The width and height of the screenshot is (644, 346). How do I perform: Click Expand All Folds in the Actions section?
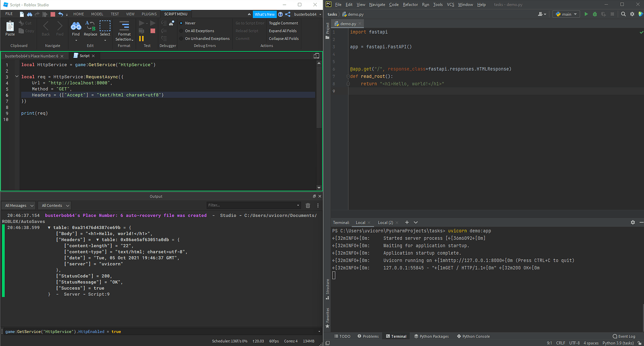(x=282, y=30)
